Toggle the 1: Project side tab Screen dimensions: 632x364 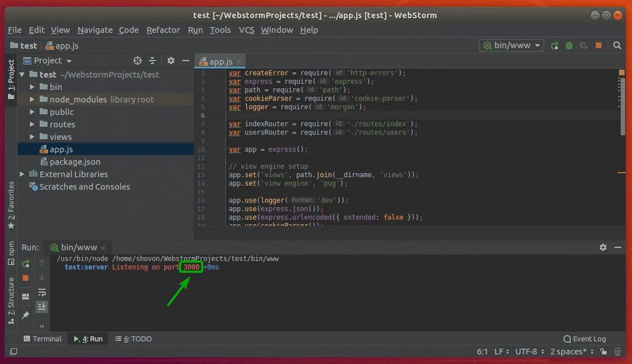point(11,79)
